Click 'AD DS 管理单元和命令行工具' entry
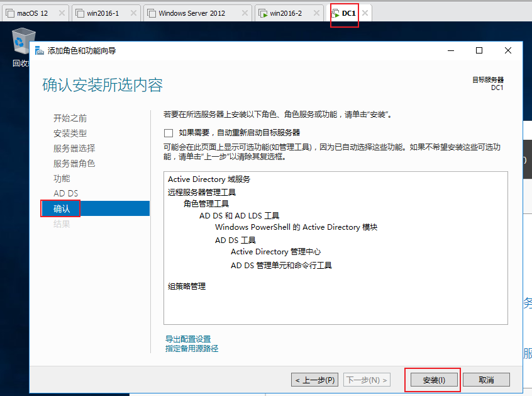 [281, 265]
